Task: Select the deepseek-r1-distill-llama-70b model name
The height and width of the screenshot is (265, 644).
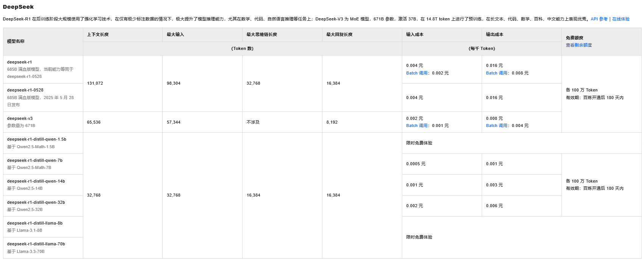Action: (36, 244)
